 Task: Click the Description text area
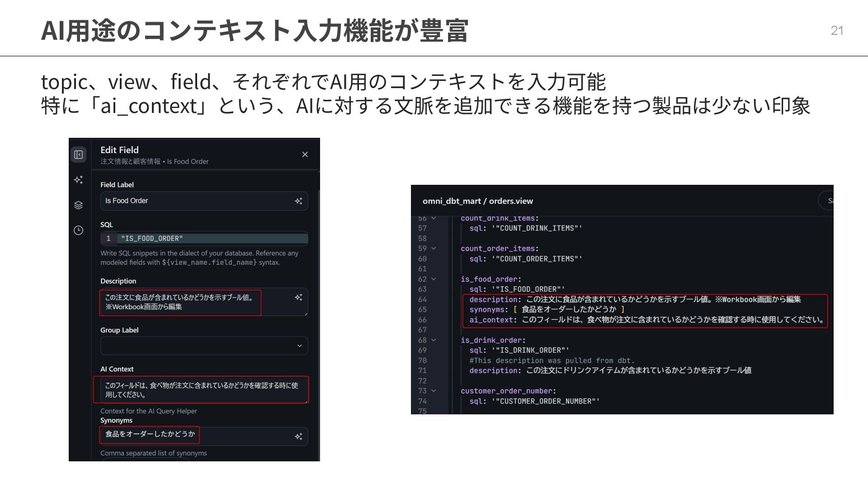tap(181, 302)
